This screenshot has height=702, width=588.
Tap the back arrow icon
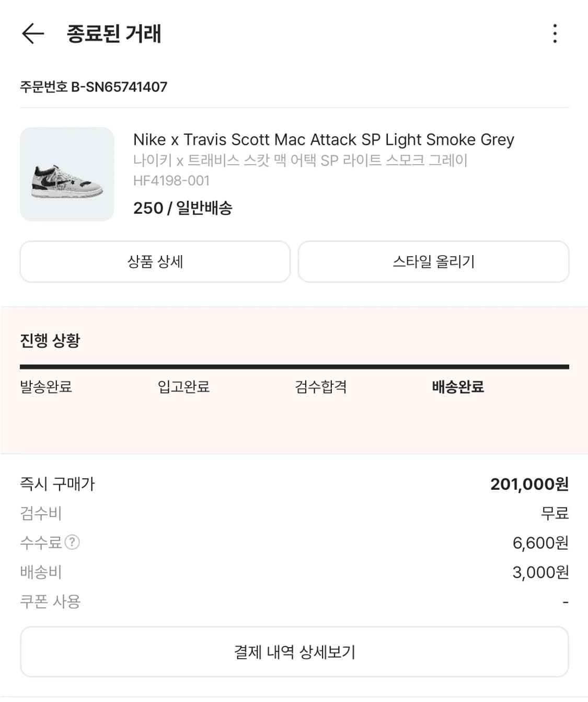[x=33, y=34]
